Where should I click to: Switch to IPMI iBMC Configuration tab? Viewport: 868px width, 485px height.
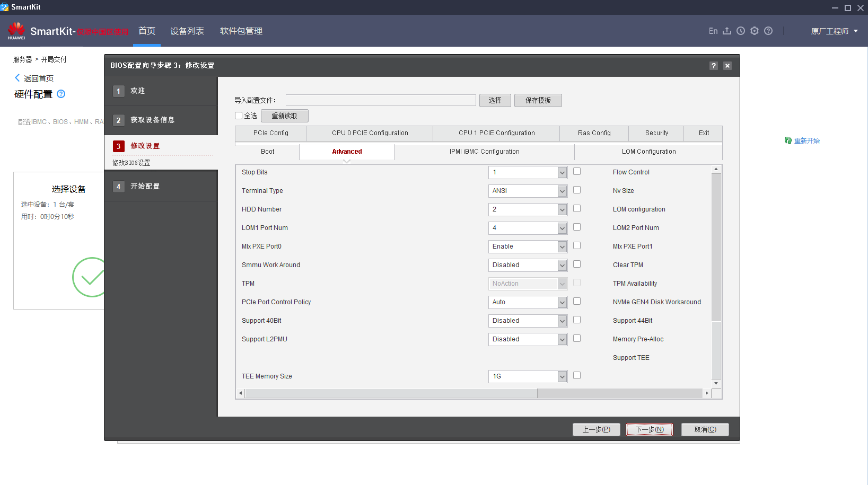tap(484, 152)
